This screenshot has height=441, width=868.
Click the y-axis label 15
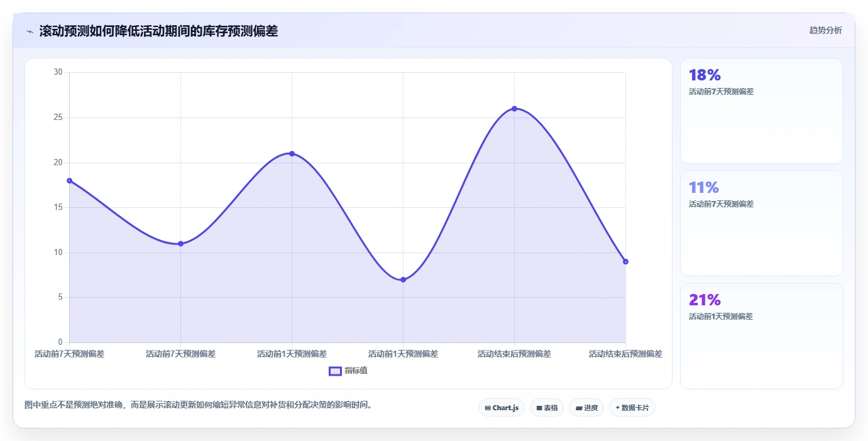pos(58,207)
